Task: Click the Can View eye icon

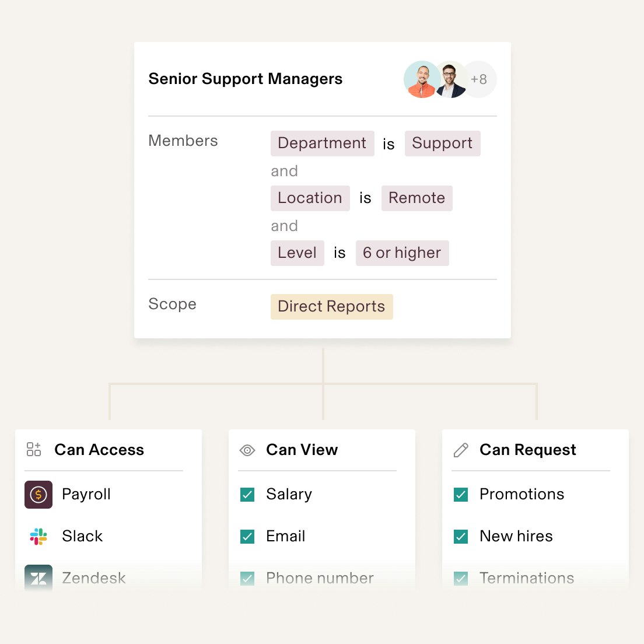Action: pyautogui.click(x=247, y=450)
